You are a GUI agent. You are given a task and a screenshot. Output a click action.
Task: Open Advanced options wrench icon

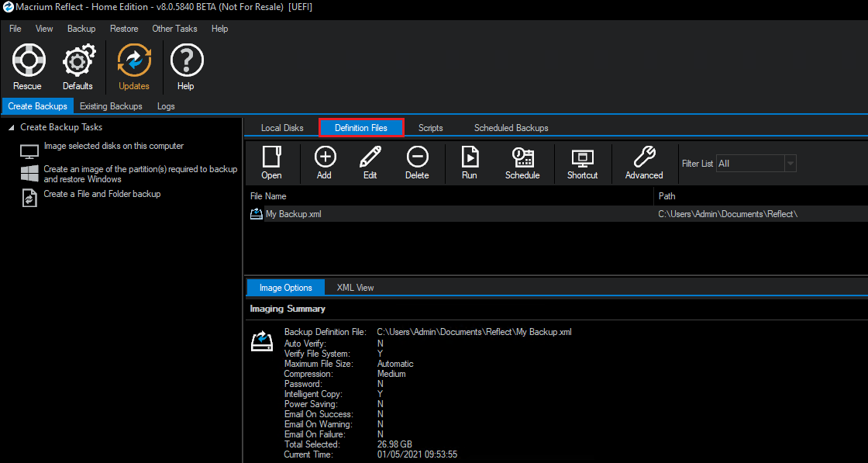pos(644,157)
